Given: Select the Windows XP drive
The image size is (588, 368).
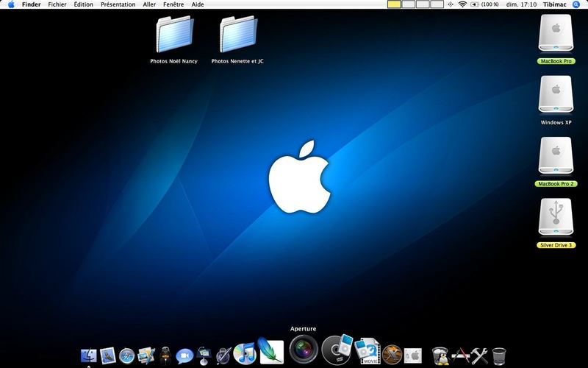Looking at the screenshot, I should (556, 100).
